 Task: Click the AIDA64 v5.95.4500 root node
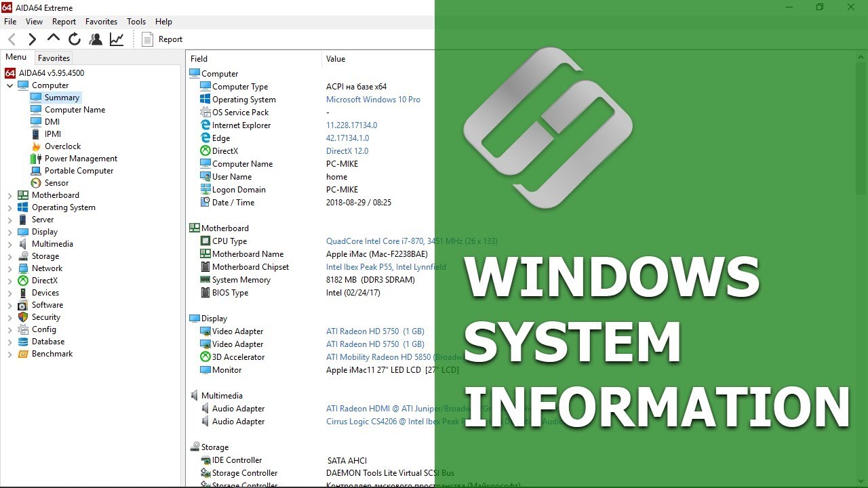(x=52, y=73)
